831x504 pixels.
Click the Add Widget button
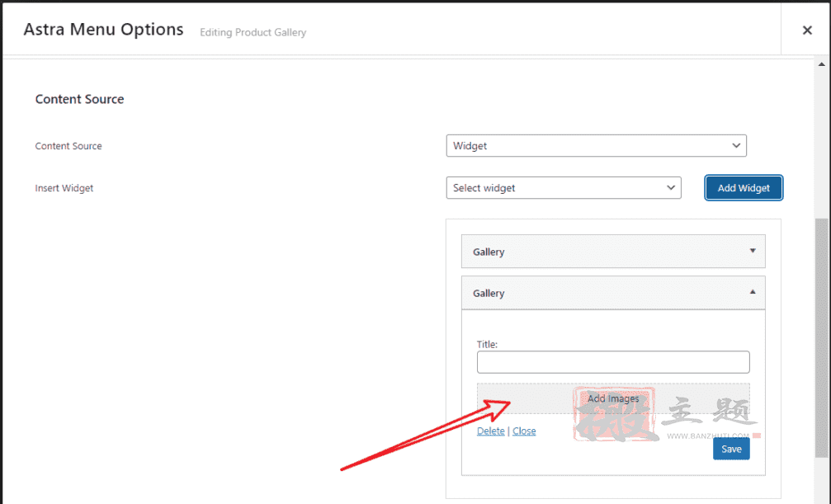(744, 187)
